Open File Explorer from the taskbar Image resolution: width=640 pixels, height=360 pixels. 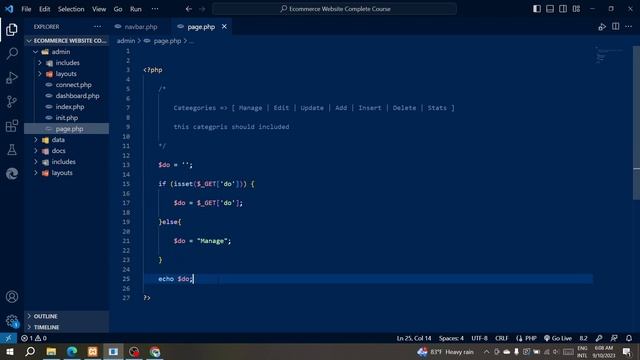coord(51,351)
